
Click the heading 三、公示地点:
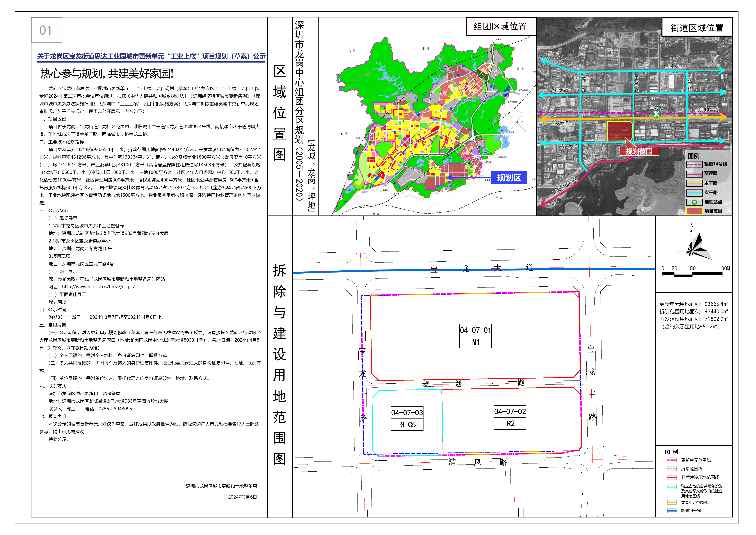click(54, 210)
